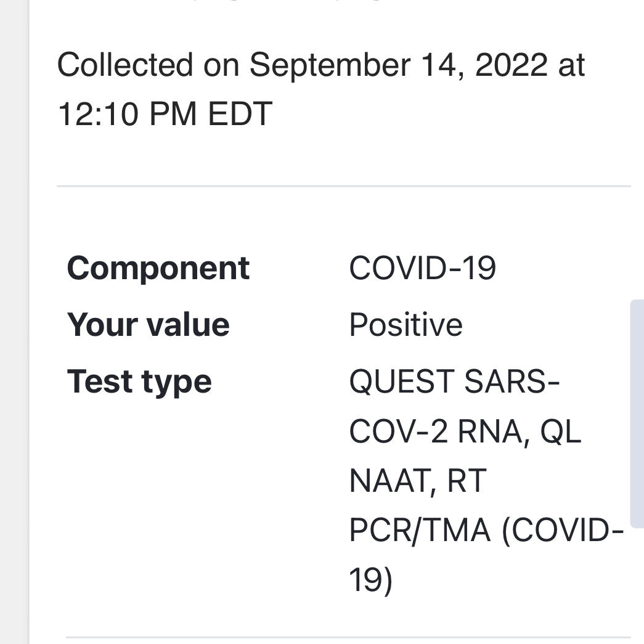Click the word 'Collected' in the header
This screenshot has width=644, height=644.
click(125, 65)
